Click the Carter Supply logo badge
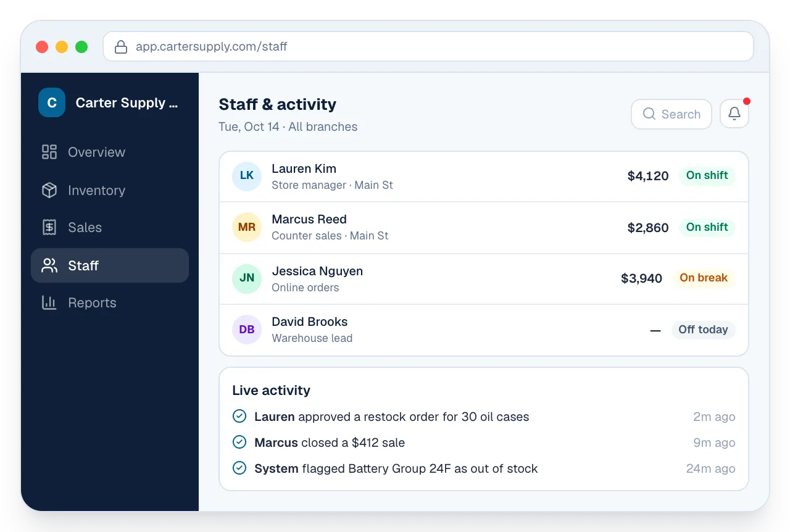Screen dimensions: 790x532 tap(52, 102)
